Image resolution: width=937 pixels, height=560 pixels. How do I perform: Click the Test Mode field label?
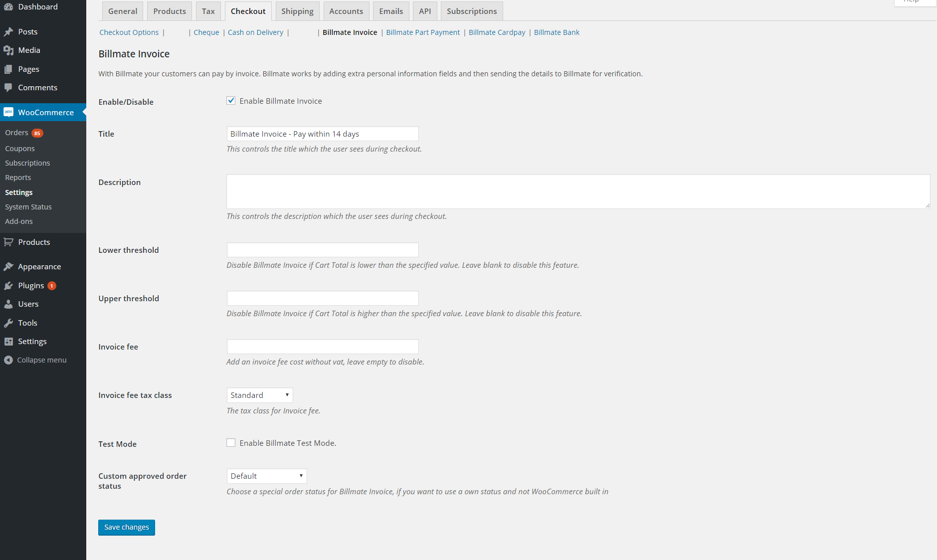pyautogui.click(x=118, y=444)
